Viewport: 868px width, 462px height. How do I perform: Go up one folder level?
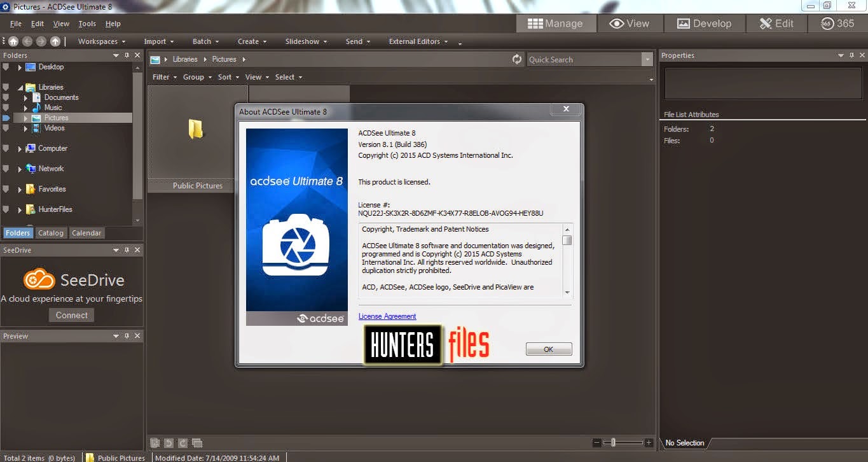[x=55, y=41]
